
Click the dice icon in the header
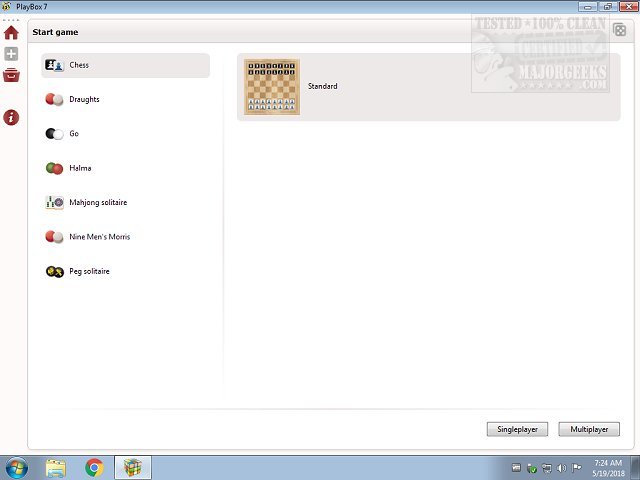click(619, 30)
